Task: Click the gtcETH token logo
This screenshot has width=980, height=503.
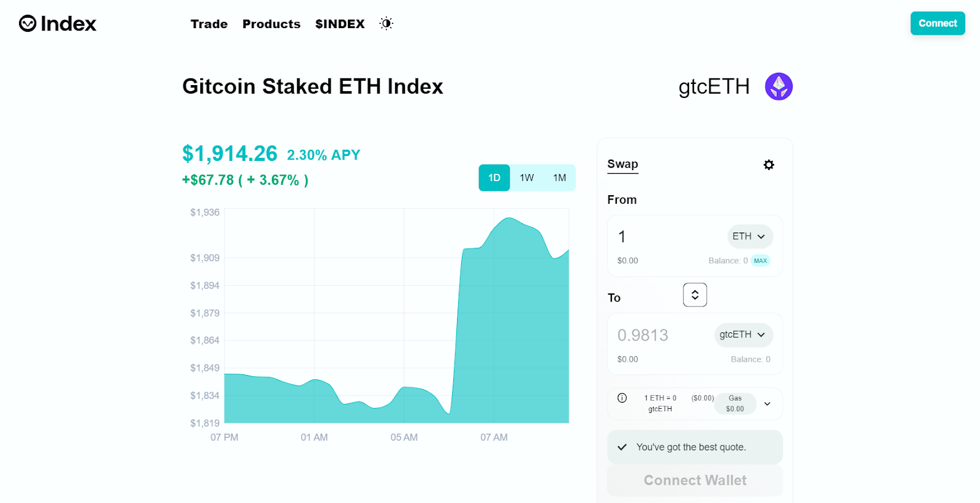Action: click(778, 86)
